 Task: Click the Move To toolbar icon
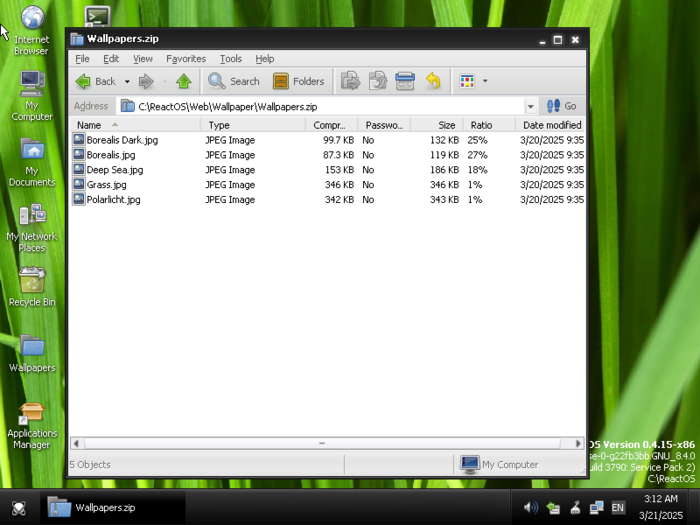[x=350, y=81]
